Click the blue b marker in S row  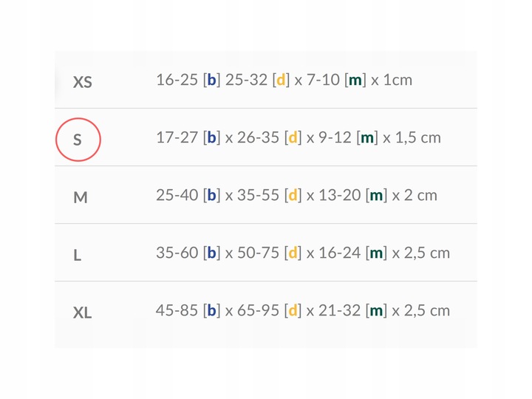pyautogui.click(x=212, y=137)
